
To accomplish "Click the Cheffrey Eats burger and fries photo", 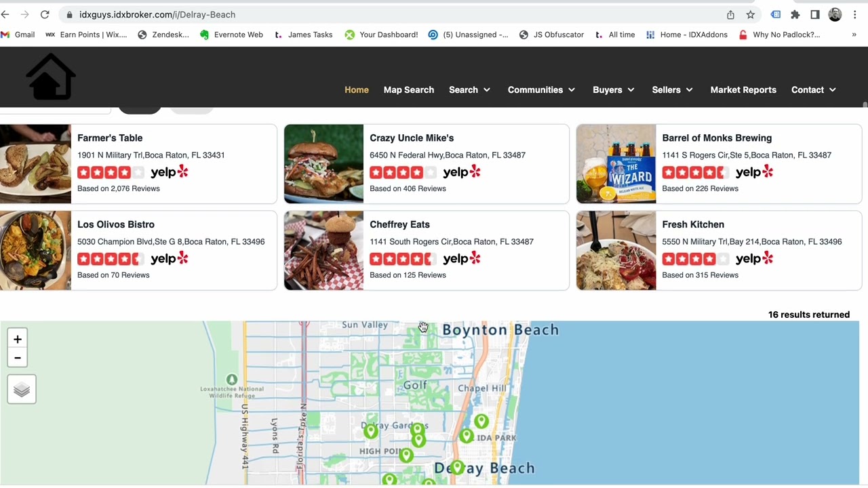I will click(323, 251).
